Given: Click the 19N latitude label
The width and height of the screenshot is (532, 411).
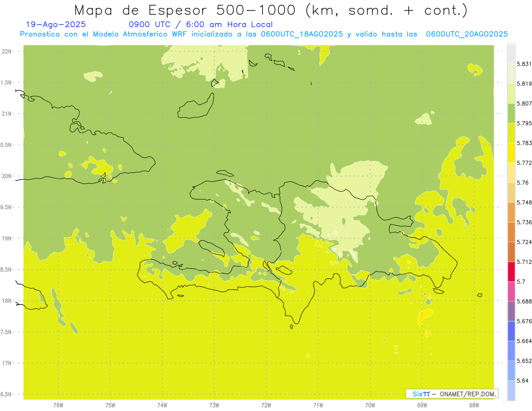Looking at the screenshot, I should pyautogui.click(x=8, y=239).
